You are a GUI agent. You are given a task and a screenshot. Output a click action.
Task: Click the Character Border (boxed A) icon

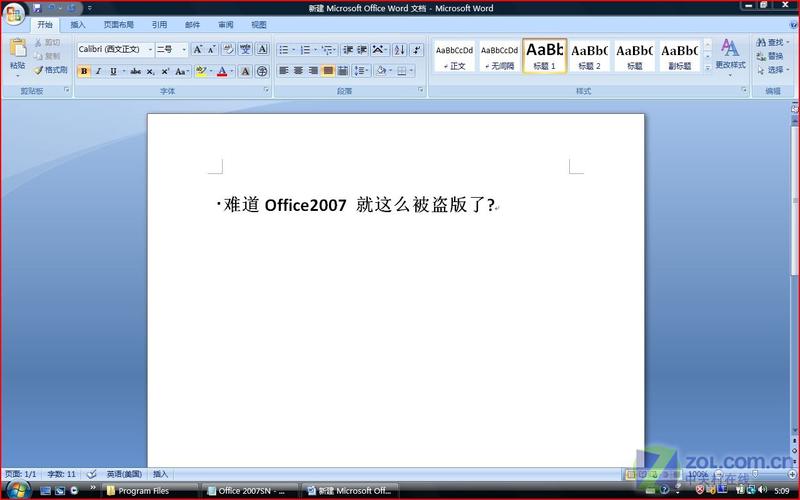[x=262, y=49]
